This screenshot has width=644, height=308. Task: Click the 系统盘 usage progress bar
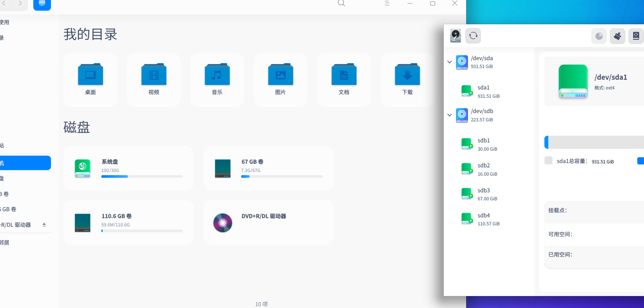142,176
